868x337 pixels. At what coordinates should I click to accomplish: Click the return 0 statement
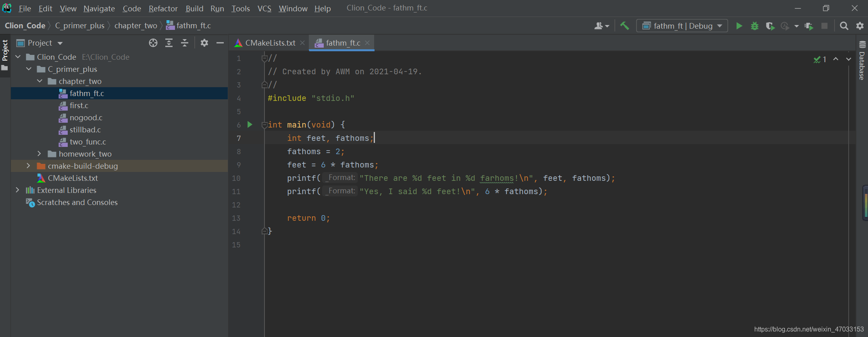pyautogui.click(x=308, y=218)
